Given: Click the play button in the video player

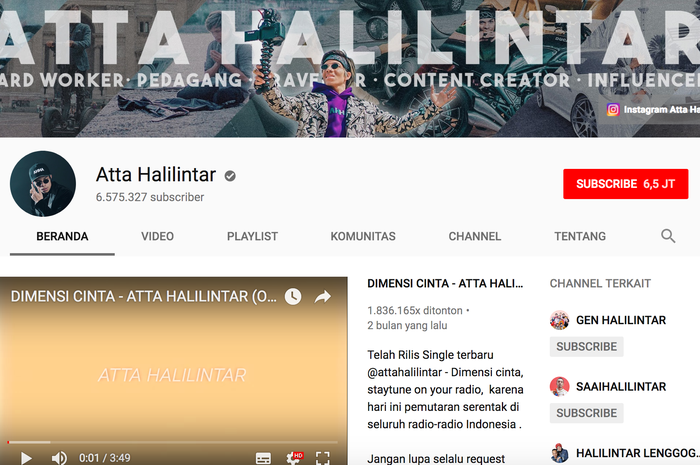Looking at the screenshot, I should [x=26, y=458].
